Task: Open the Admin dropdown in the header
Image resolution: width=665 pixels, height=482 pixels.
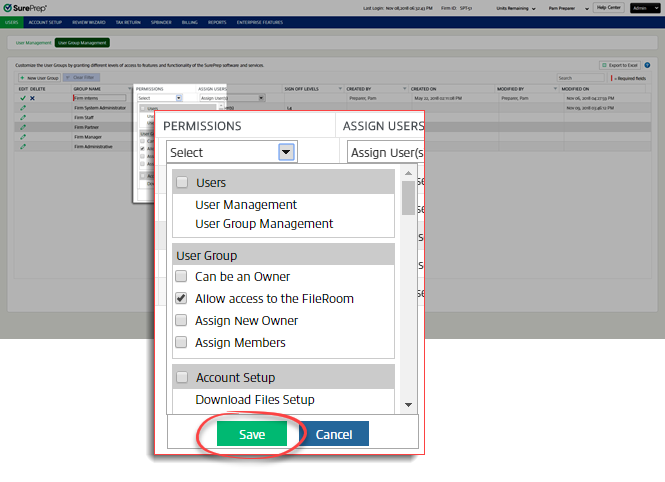Action: [646, 7]
